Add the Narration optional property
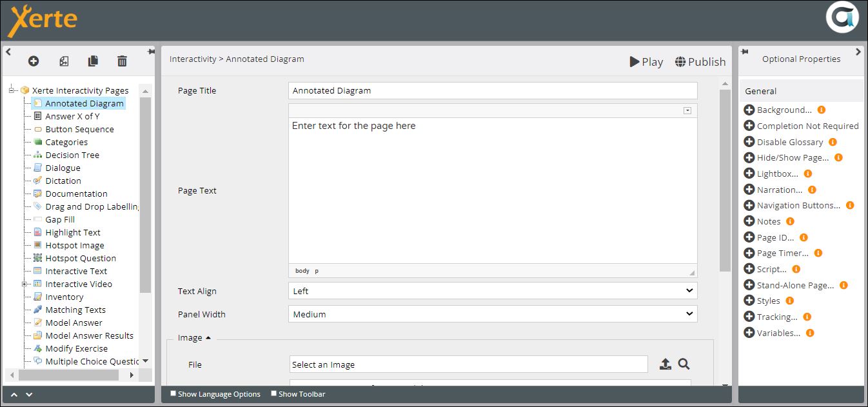This screenshot has height=407, width=868. (749, 190)
